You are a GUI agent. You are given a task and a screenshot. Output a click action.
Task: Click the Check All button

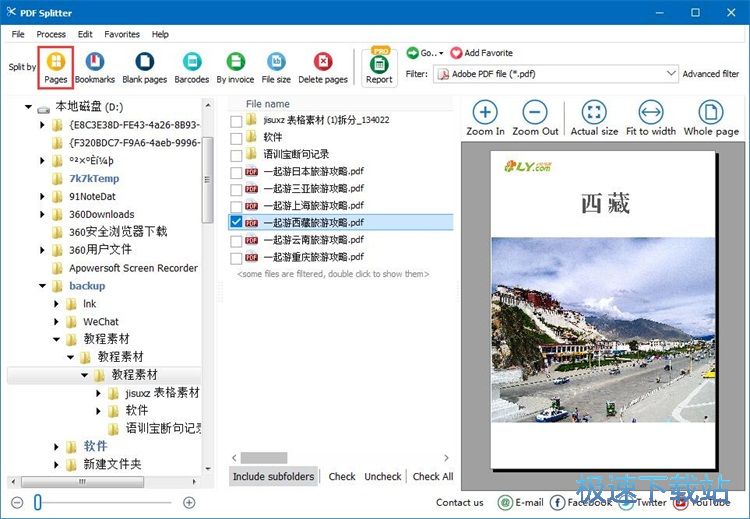[433, 477]
